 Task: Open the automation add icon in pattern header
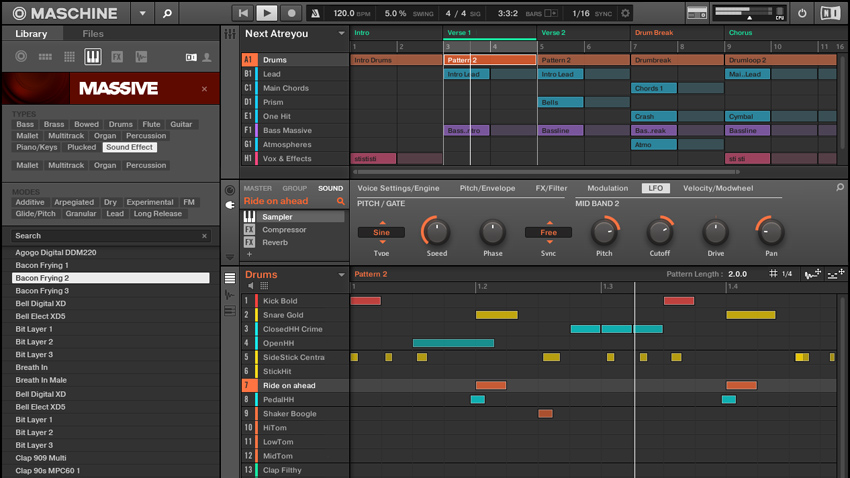[x=812, y=274]
